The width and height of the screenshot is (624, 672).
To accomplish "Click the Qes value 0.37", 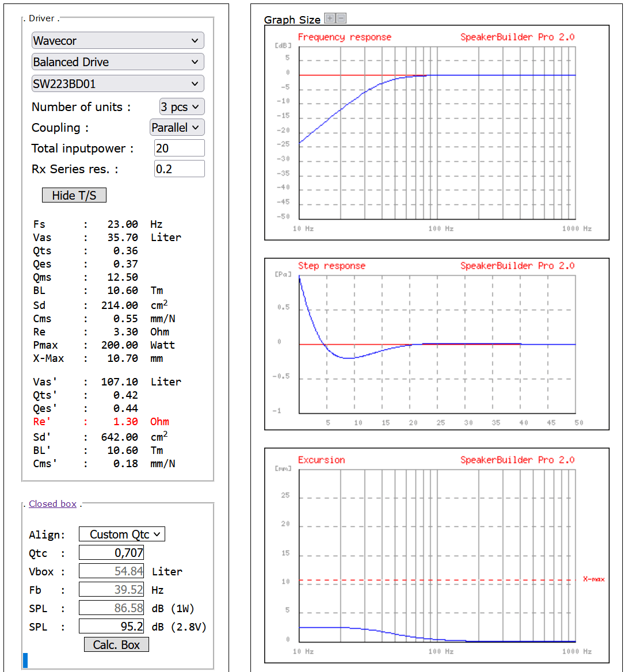I will click(x=125, y=264).
